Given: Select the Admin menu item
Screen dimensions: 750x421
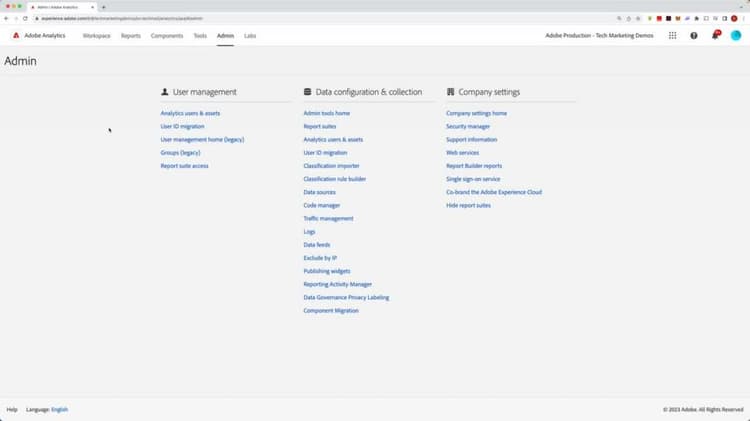Looking at the screenshot, I should 225,36.
